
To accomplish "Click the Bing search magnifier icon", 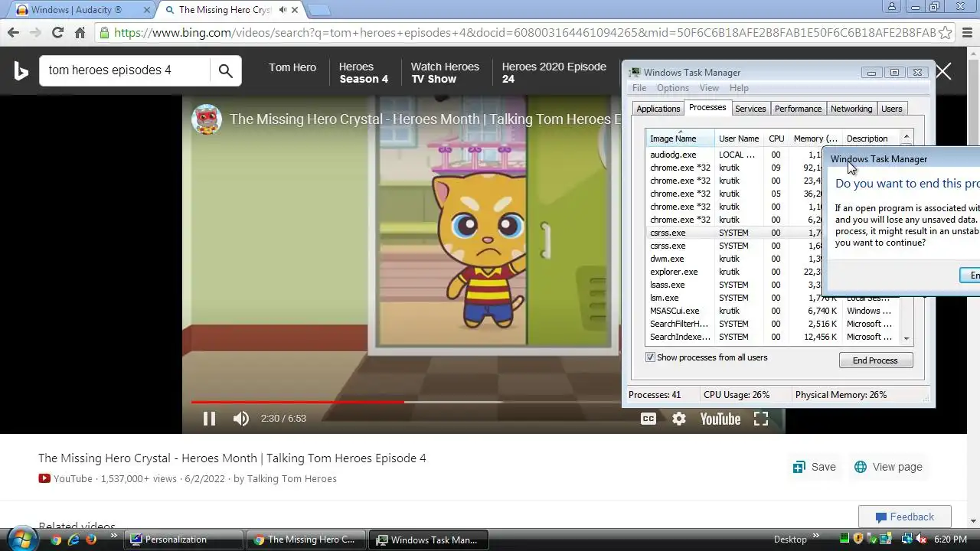I will pyautogui.click(x=225, y=70).
